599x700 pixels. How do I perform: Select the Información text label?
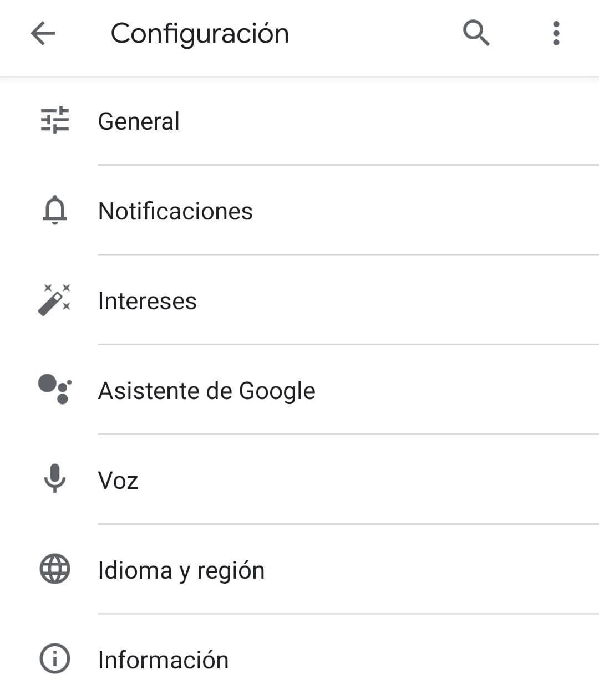[163, 660]
